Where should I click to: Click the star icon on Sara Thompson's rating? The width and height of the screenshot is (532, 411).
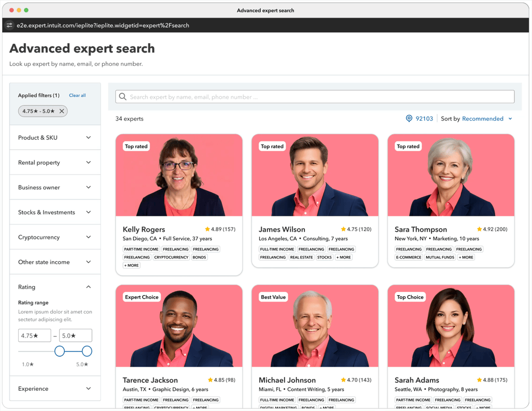click(x=479, y=229)
